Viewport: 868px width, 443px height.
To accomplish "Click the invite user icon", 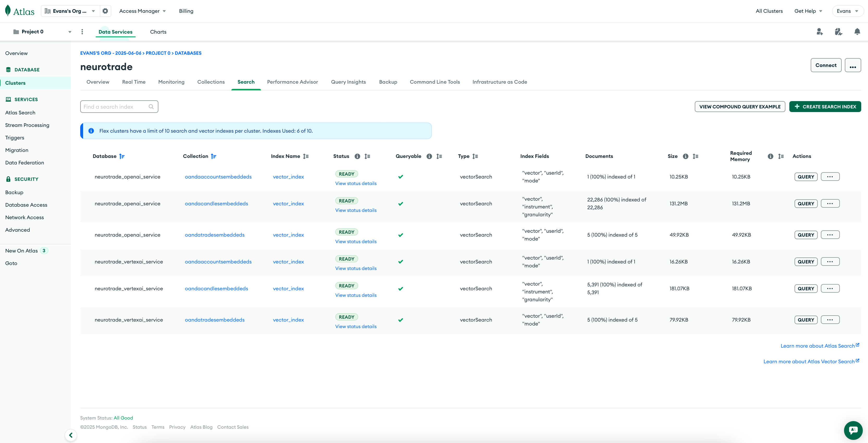I will pyautogui.click(x=820, y=32).
